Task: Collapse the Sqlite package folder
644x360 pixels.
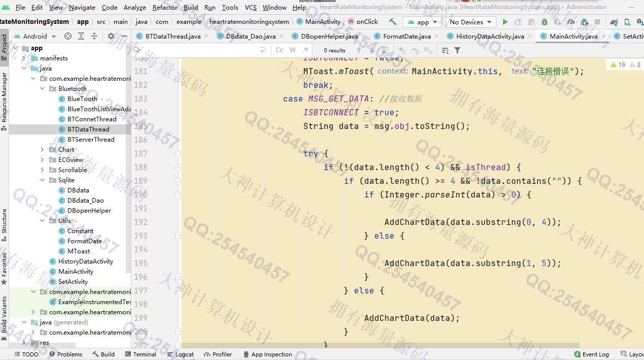Action: 43,180
